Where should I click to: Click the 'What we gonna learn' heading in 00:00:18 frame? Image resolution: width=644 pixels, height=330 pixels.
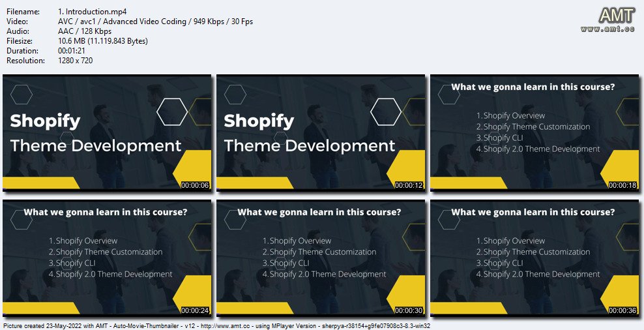pyautogui.click(x=533, y=87)
